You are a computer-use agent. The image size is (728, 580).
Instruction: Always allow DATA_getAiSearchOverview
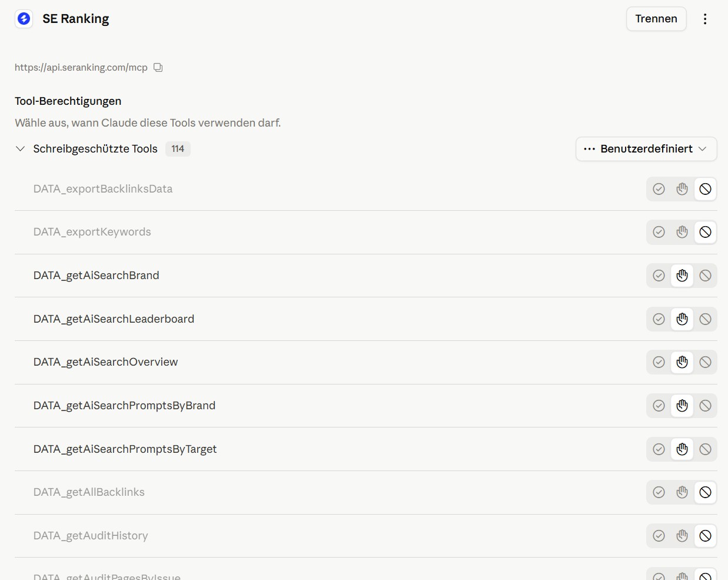[659, 362]
